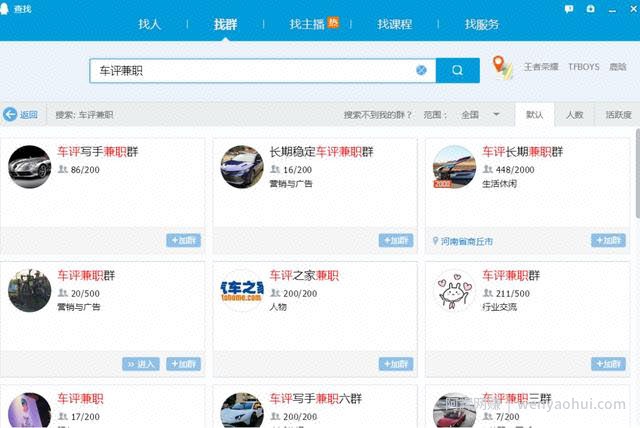Image resolution: width=640 pixels, height=428 pixels.
Task: Open avatar of 车评兼职三群
Action: point(454,410)
